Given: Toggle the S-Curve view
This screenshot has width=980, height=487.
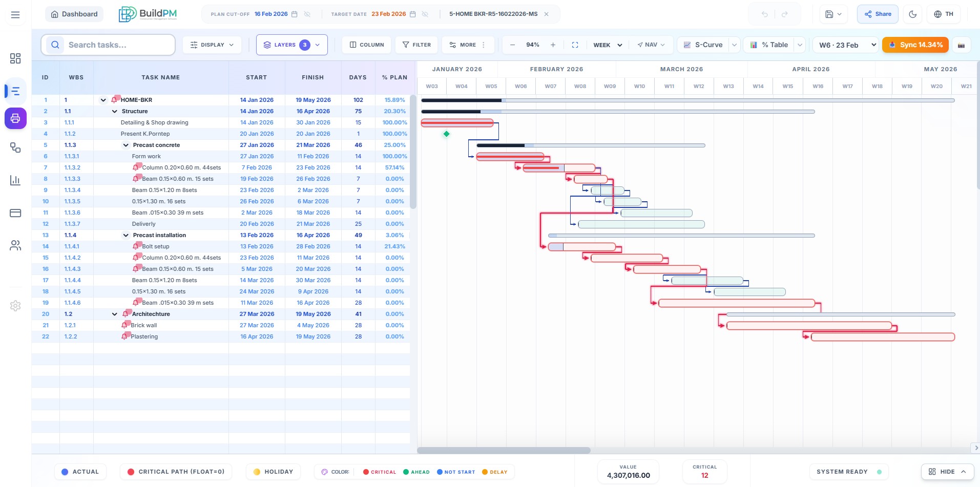Looking at the screenshot, I should [x=703, y=45].
